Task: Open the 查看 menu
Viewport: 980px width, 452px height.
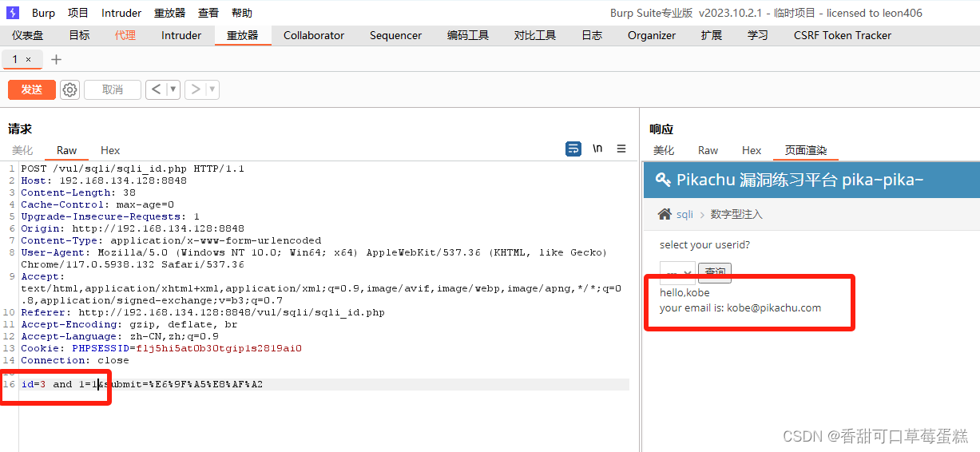Action: [208, 13]
